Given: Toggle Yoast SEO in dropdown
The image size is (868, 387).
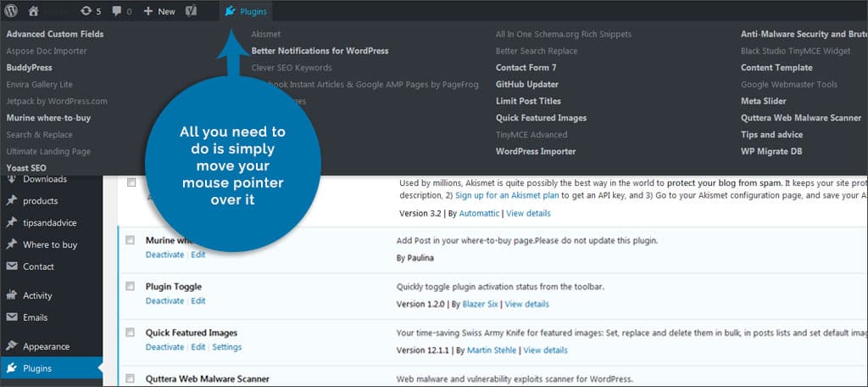Looking at the screenshot, I should tap(26, 167).
